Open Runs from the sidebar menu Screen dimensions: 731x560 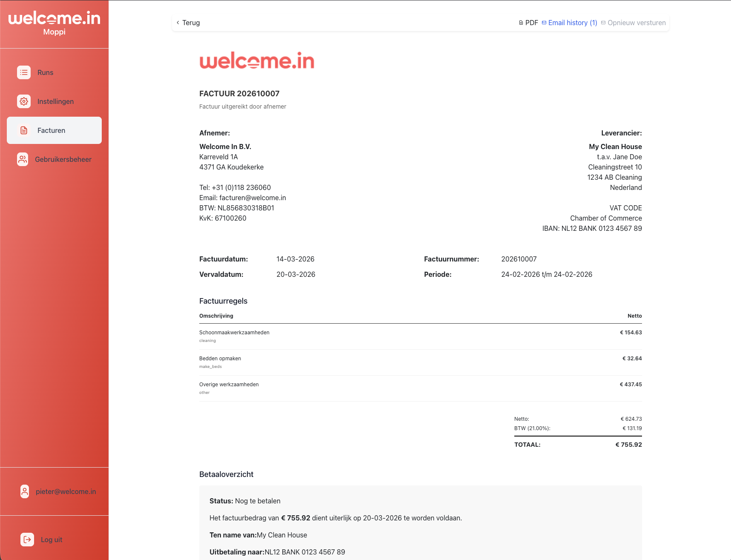click(x=45, y=72)
